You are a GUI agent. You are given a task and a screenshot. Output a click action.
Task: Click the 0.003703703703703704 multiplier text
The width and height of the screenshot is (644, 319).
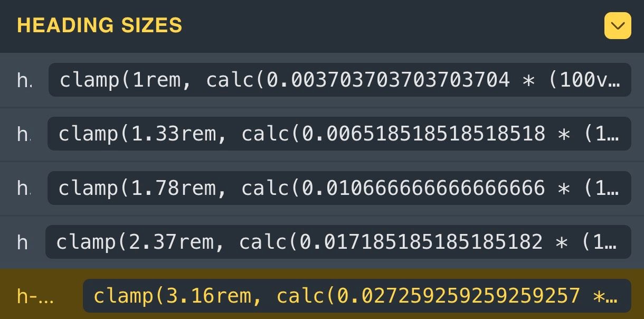[388, 80]
